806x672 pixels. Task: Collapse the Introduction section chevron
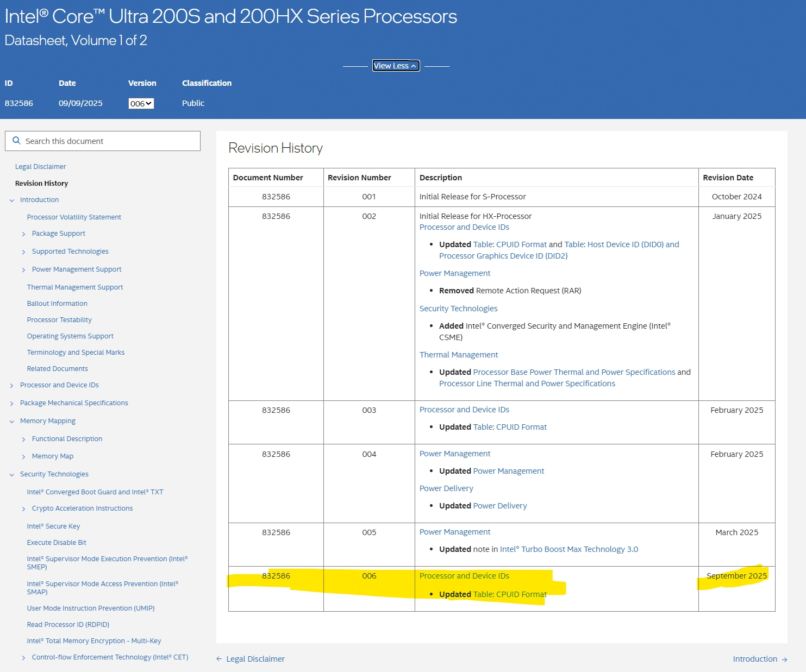12,200
